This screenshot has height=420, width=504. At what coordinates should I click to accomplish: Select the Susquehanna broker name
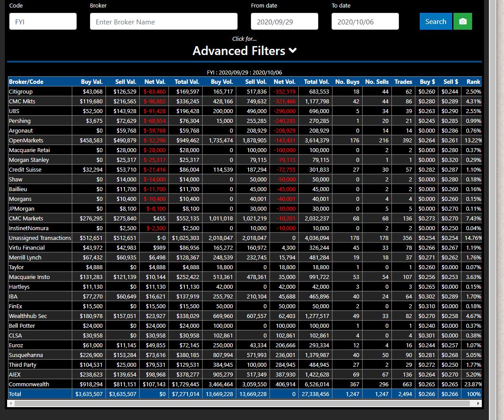click(x=26, y=355)
